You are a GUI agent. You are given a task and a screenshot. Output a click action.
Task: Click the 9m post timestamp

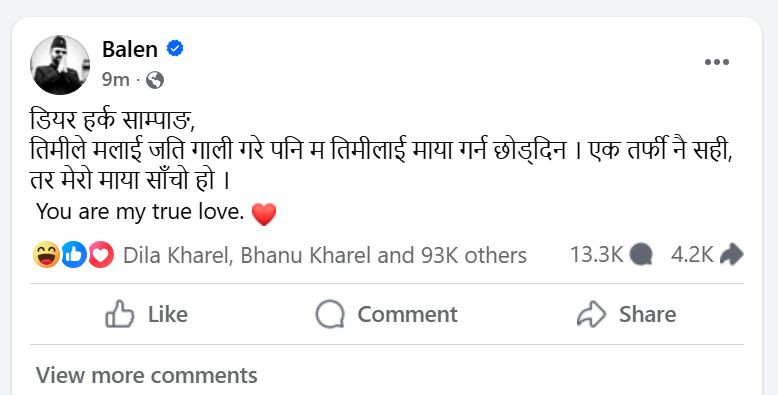click(x=116, y=79)
